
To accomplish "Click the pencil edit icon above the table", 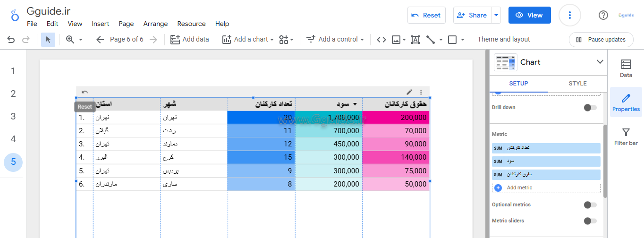I will (x=409, y=92).
